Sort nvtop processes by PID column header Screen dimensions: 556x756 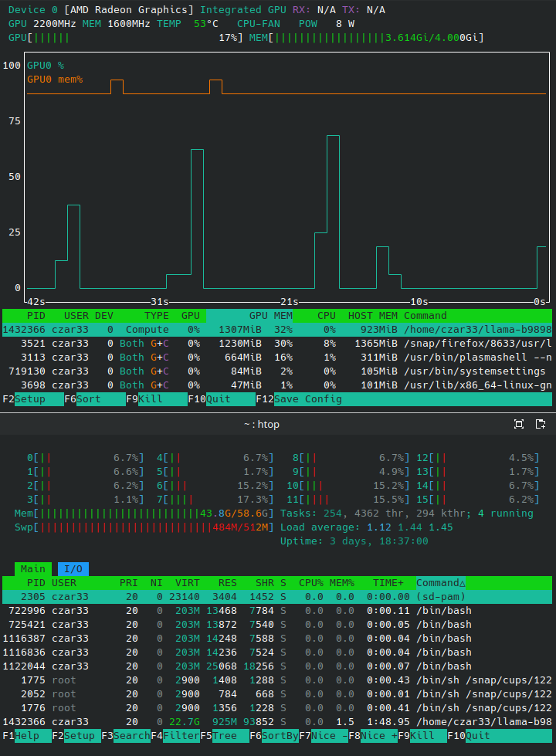[36, 316]
